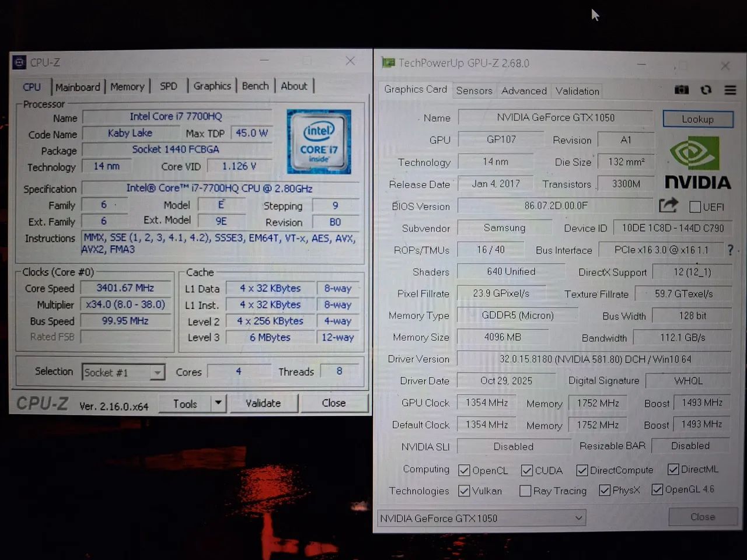This screenshot has height=560, width=747.
Task: Expand the Tools button dropdown arrow
Action: point(218,403)
